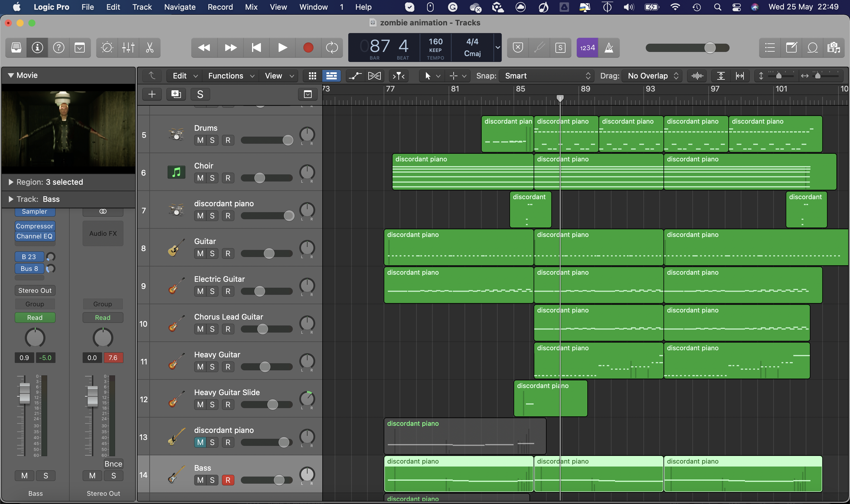Click the Catch Playhead button

point(399,76)
